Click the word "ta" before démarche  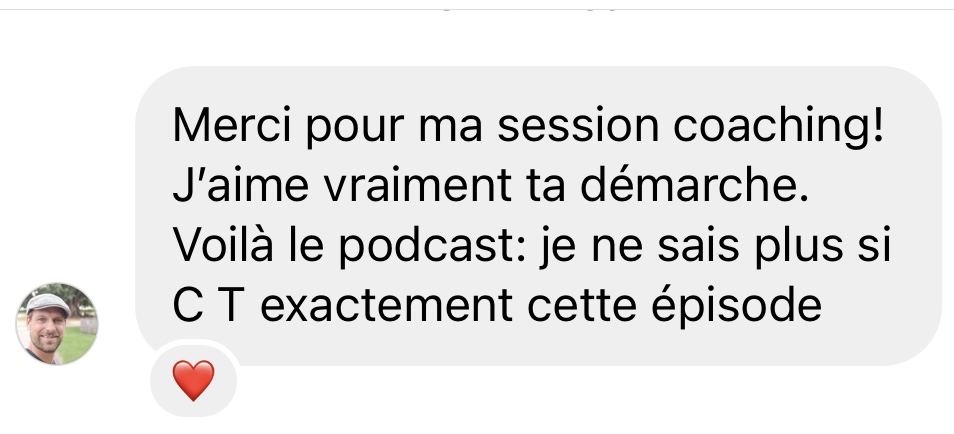[545, 186]
